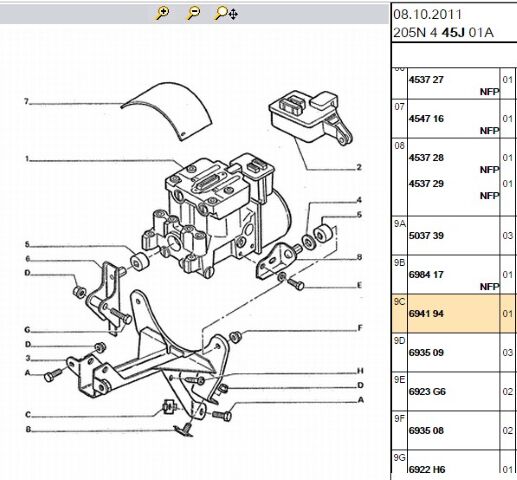This screenshot has height=480, width=517.
Task: Select part number 4537 28
Action: coord(426,157)
